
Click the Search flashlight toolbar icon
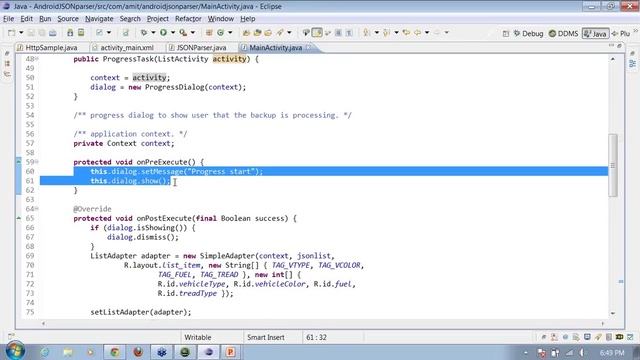[x=280, y=33]
